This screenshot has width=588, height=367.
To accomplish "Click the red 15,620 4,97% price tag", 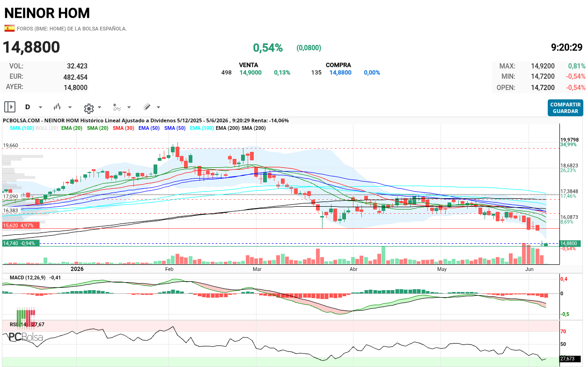I will (21, 225).
